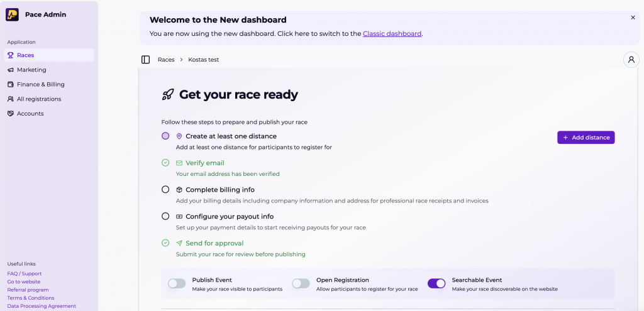The height and width of the screenshot is (311, 644).
Task: Open the user profile avatar icon
Action: (631, 60)
